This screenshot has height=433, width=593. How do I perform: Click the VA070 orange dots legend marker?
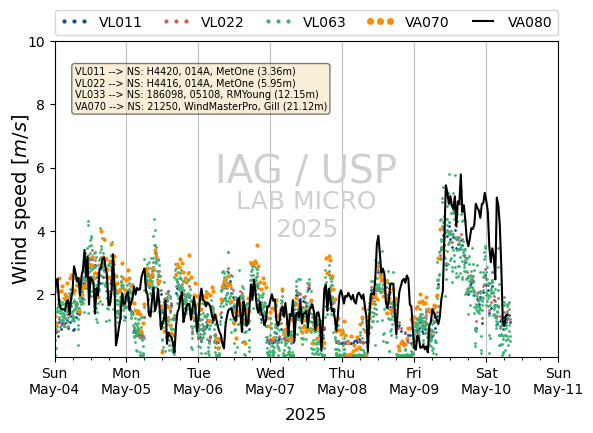coord(380,22)
